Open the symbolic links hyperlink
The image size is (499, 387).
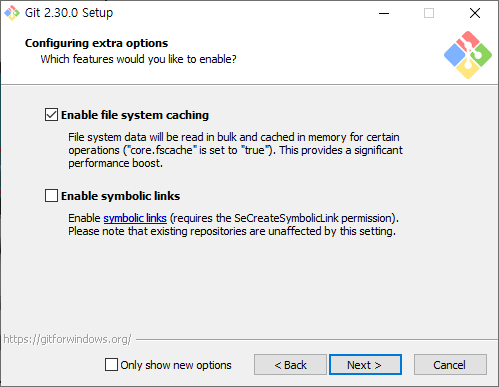click(x=135, y=218)
